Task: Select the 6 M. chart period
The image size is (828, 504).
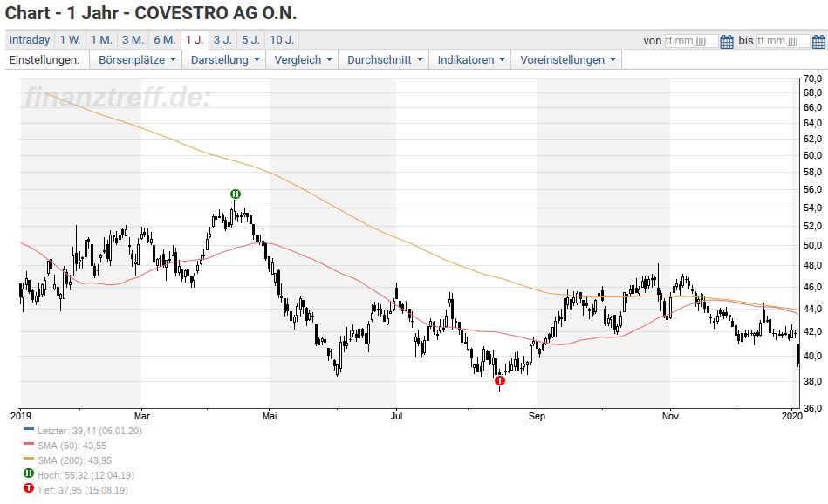Action: (165, 40)
